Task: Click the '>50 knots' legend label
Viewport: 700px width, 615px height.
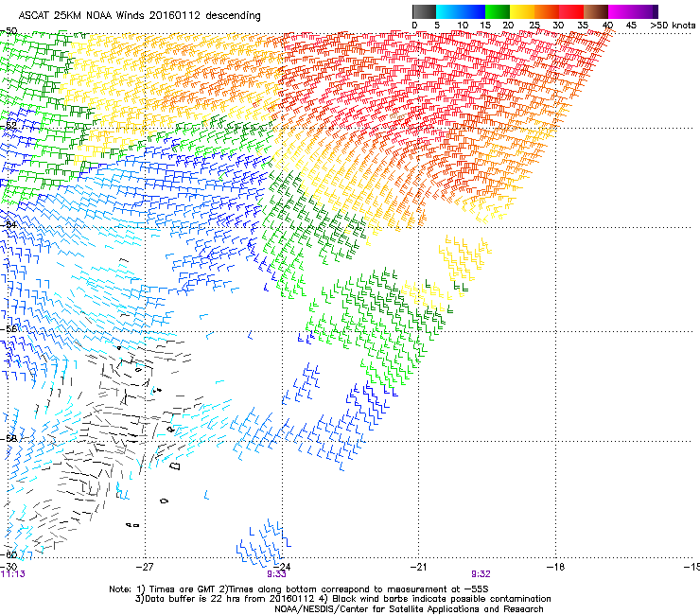Action: [x=673, y=26]
